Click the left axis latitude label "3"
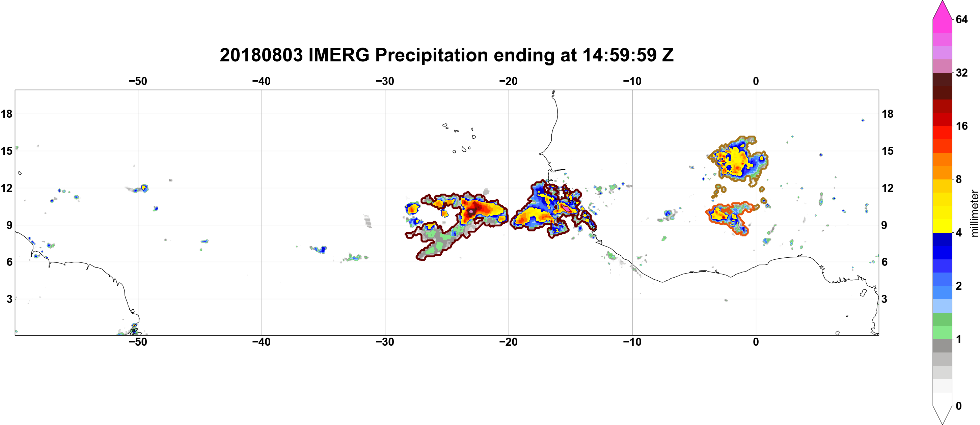The image size is (980, 425). click(9, 299)
